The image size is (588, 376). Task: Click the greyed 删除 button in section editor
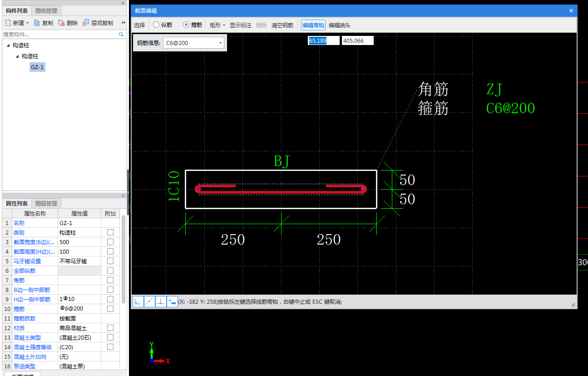(262, 25)
